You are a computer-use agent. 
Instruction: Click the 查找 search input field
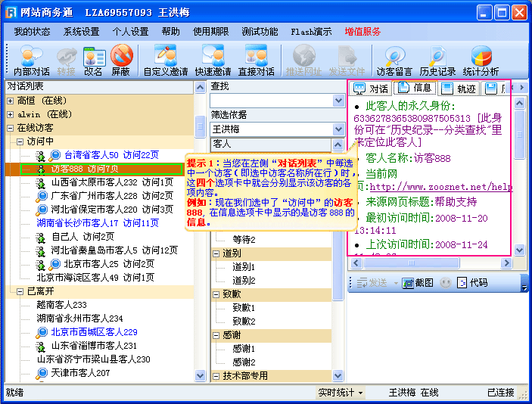coord(271,101)
